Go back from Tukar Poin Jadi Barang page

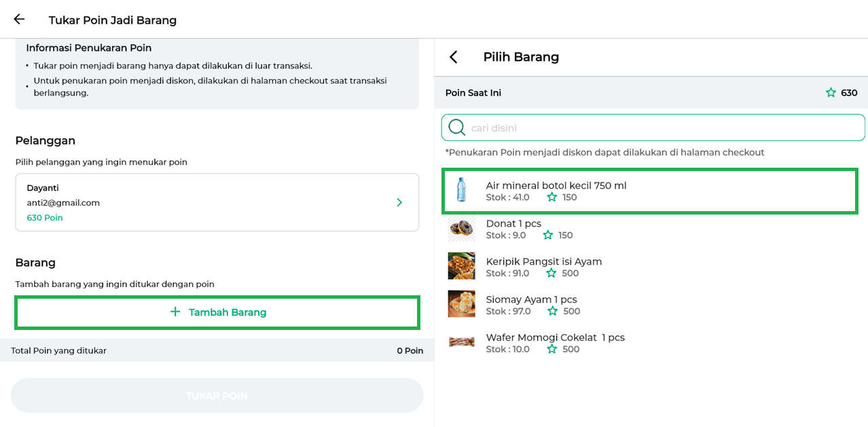click(19, 20)
